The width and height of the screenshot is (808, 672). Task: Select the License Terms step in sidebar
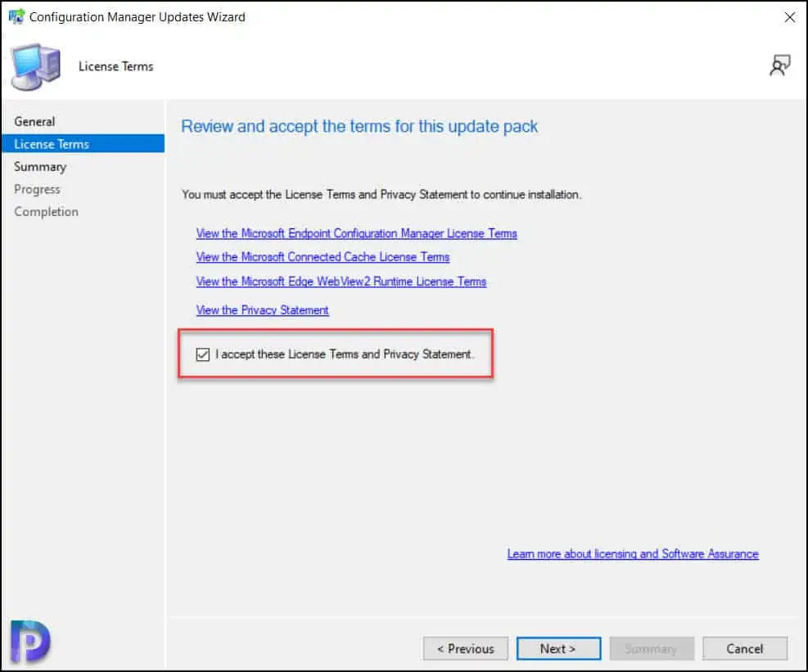point(83,144)
